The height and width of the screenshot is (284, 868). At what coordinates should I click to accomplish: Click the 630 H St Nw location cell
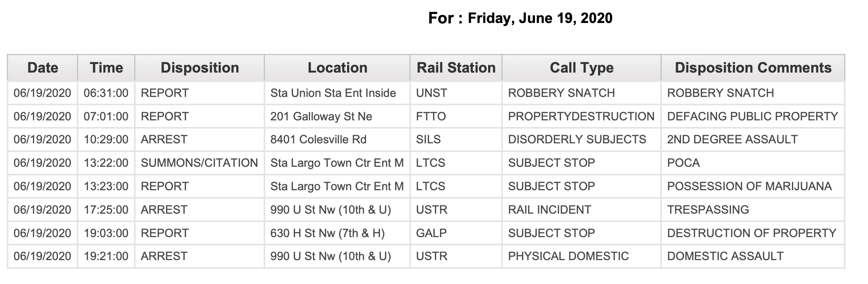337,233
